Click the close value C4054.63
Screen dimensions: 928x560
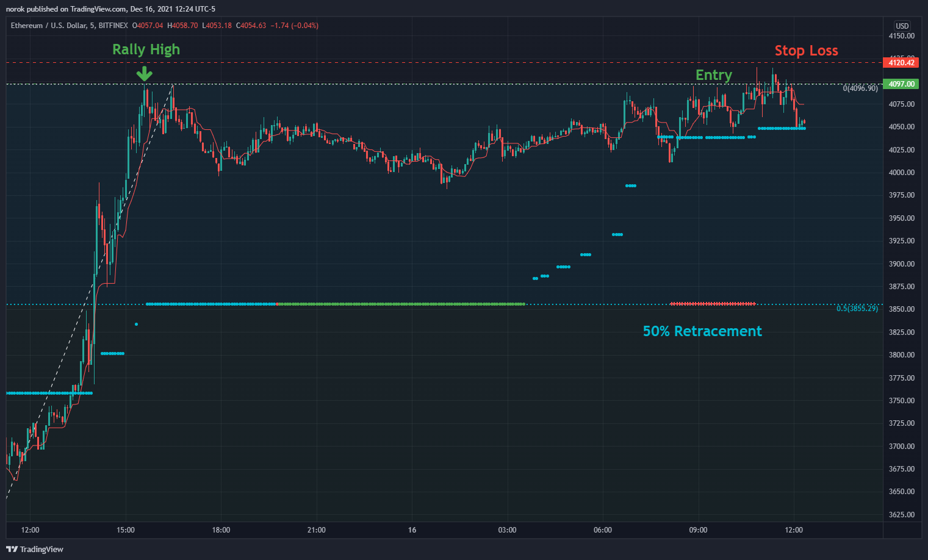point(251,26)
